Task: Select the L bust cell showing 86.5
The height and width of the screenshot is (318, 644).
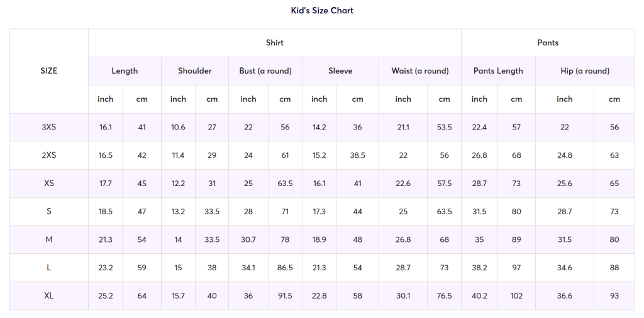Action: (285, 268)
